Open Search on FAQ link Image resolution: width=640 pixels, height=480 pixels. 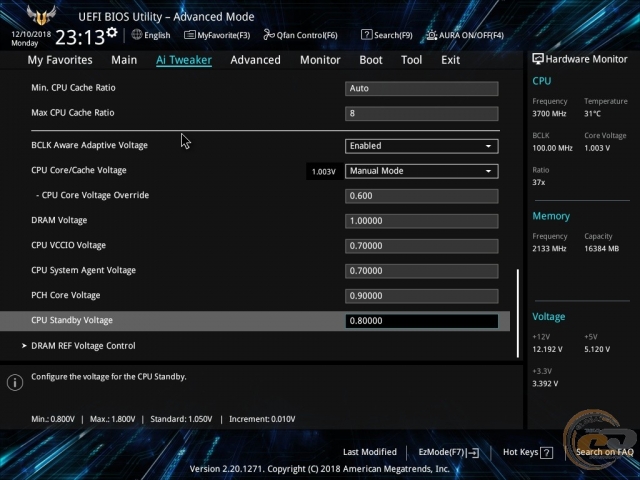click(604, 452)
